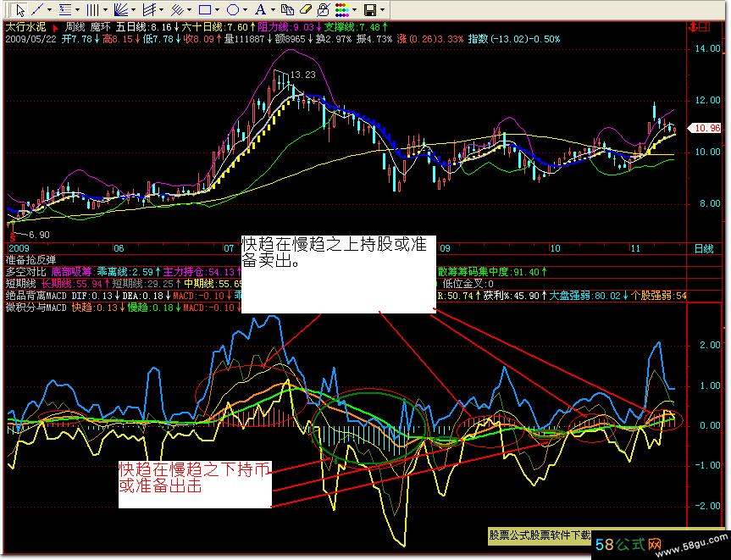Select the eraser tool
Screen dimensions: 731x560
tap(306, 10)
